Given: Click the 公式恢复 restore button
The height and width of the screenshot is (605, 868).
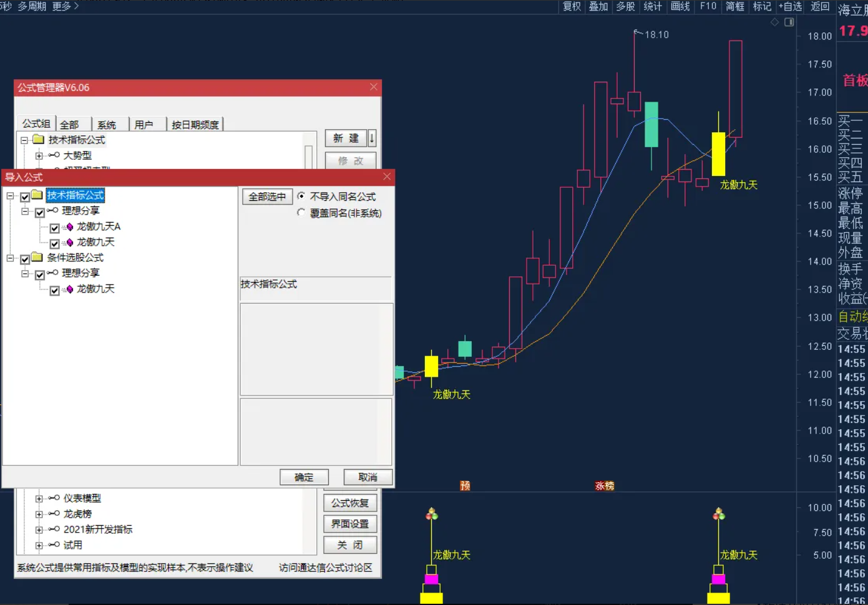Looking at the screenshot, I should (349, 502).
